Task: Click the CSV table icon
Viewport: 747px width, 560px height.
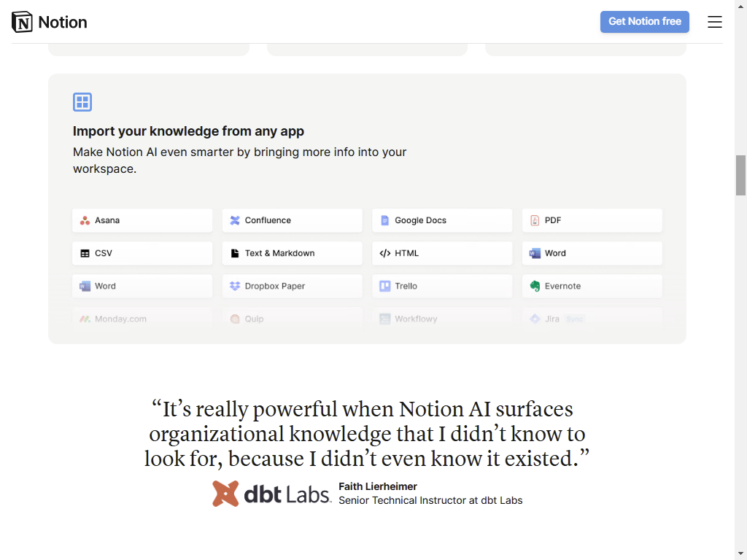Action: click(x=85, y=253)
